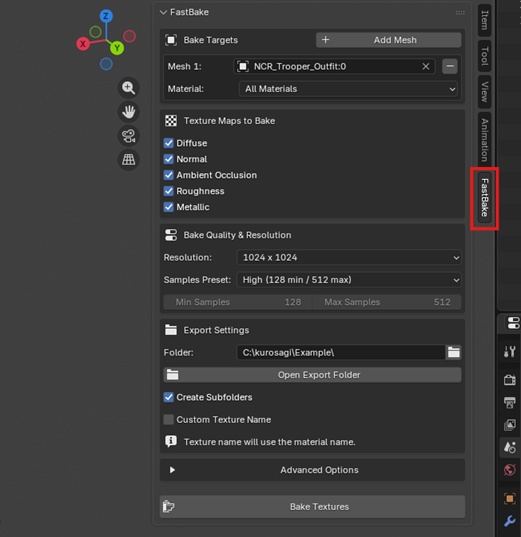Switch to the Tool sidebar tab
The image size is (521, 537).
coord(484,56)
